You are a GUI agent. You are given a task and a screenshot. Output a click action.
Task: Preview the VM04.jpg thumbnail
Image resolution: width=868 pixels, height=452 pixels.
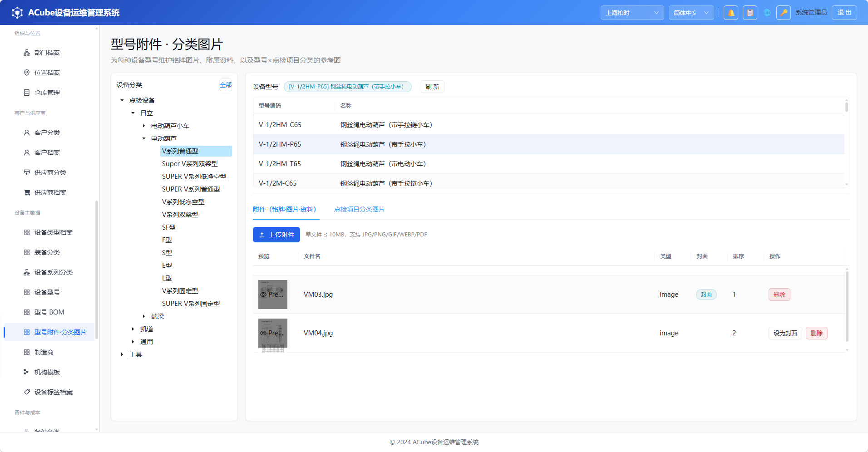point(273,333)
